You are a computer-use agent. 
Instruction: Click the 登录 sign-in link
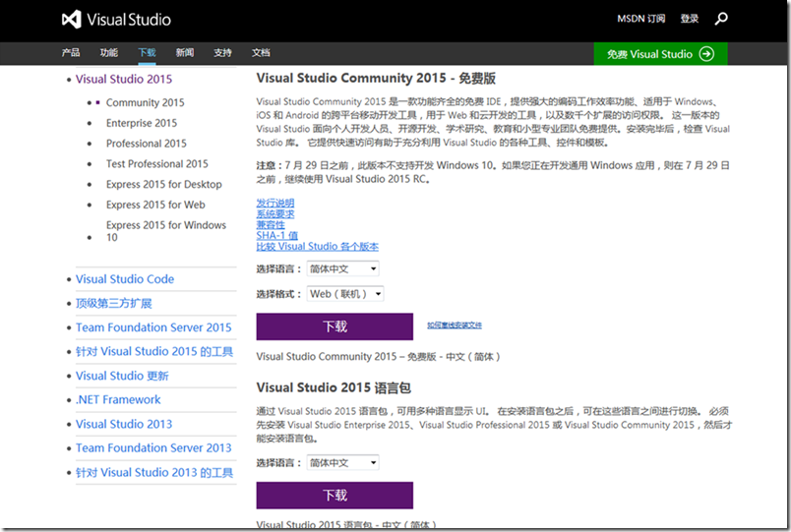pyautogui.click(x=689, y=19)
